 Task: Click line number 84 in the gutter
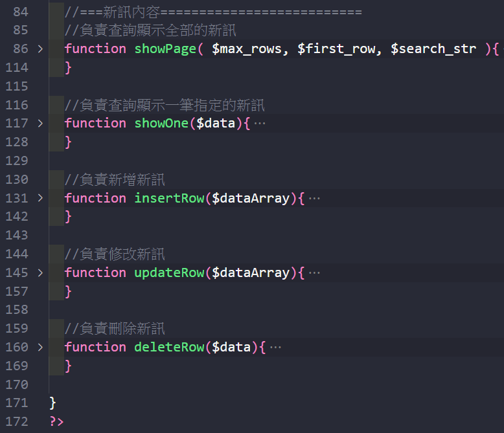tap(21, 11)
